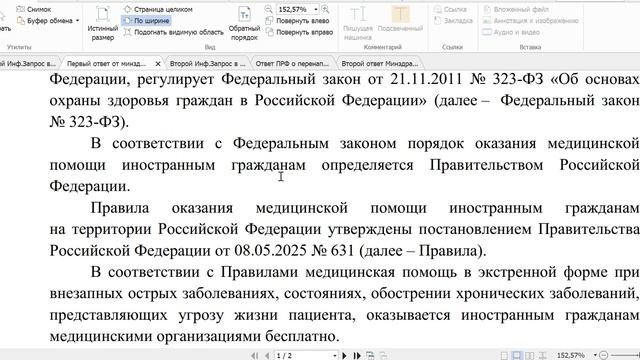Close the Первый ответ от минзд... tab
This screenshot has height=360, width=640.
[158, 64]
